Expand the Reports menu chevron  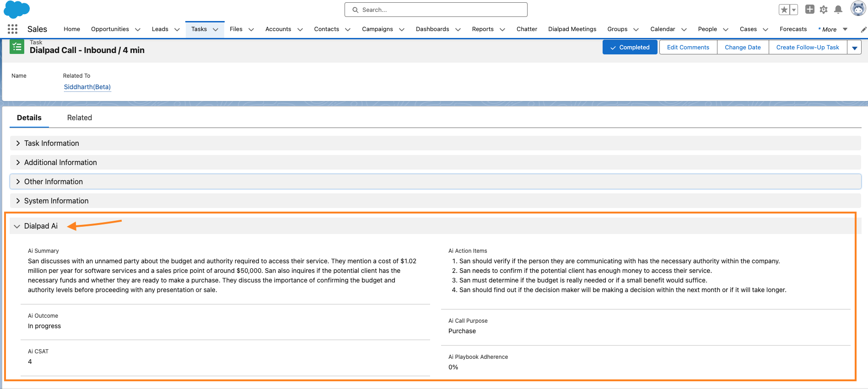(502, 30)
